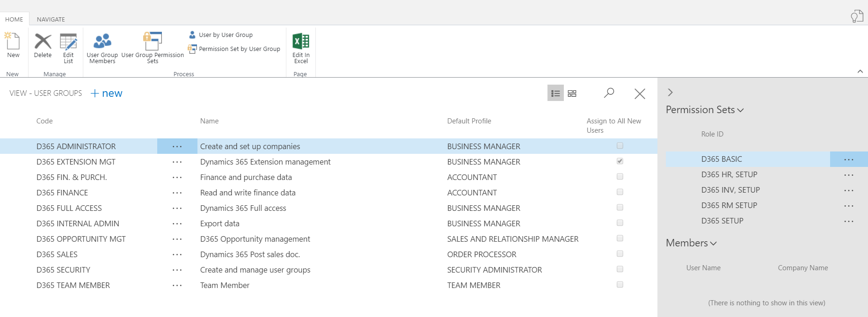This screenshot has width=868, height=317.
Task: Uncheck Assign for D365 EXTENSION MGT
Action: (620, 161)
